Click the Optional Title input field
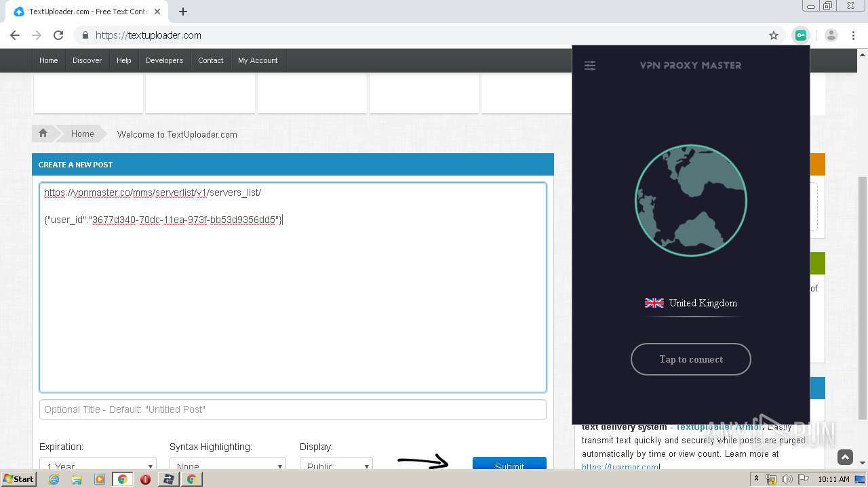Viewport: 868px width, 488px height. 293,409
